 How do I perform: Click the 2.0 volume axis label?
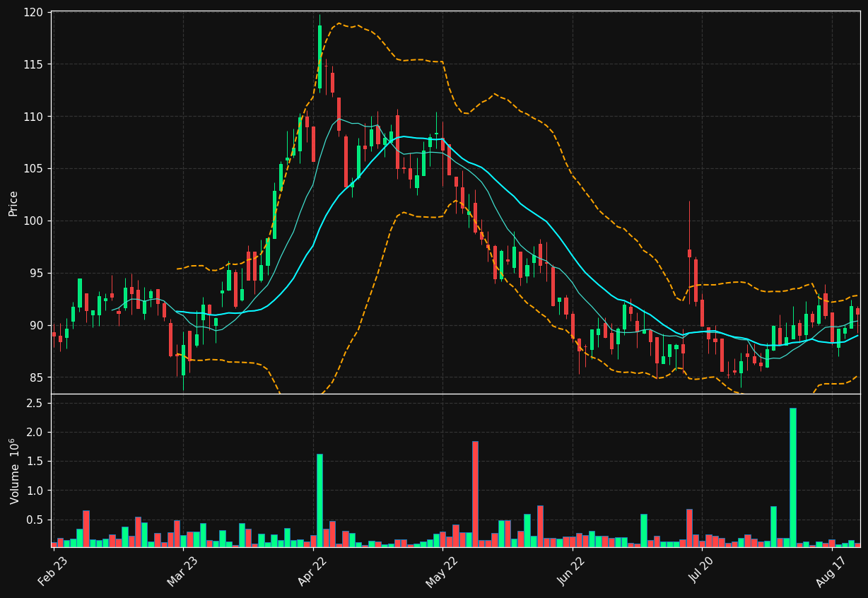pos(35,433)
